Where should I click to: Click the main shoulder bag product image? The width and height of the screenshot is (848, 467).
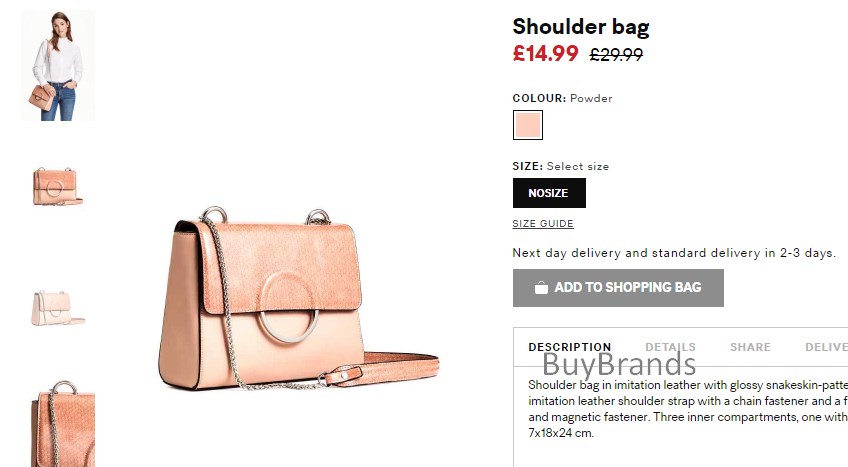[299, 298]
